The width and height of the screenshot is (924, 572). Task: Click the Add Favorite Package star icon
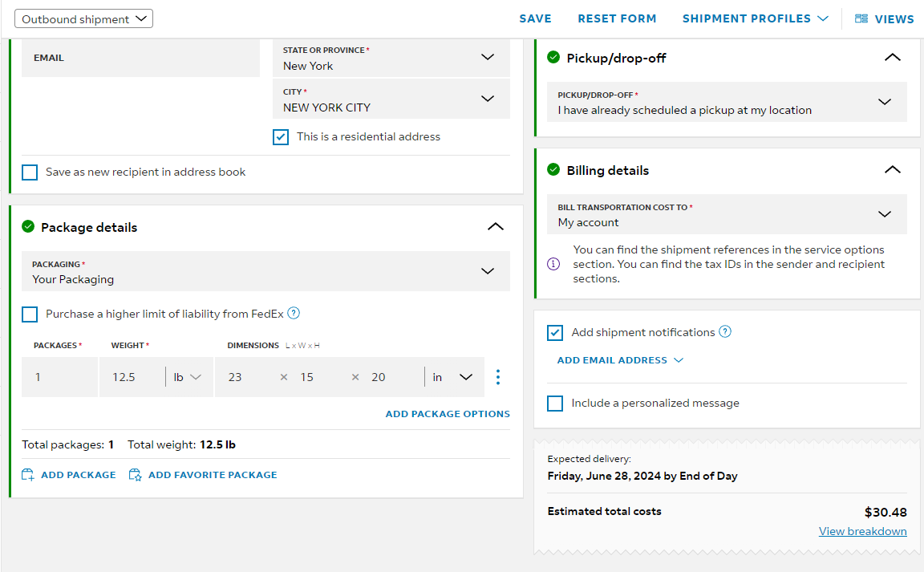pos(135,475)
